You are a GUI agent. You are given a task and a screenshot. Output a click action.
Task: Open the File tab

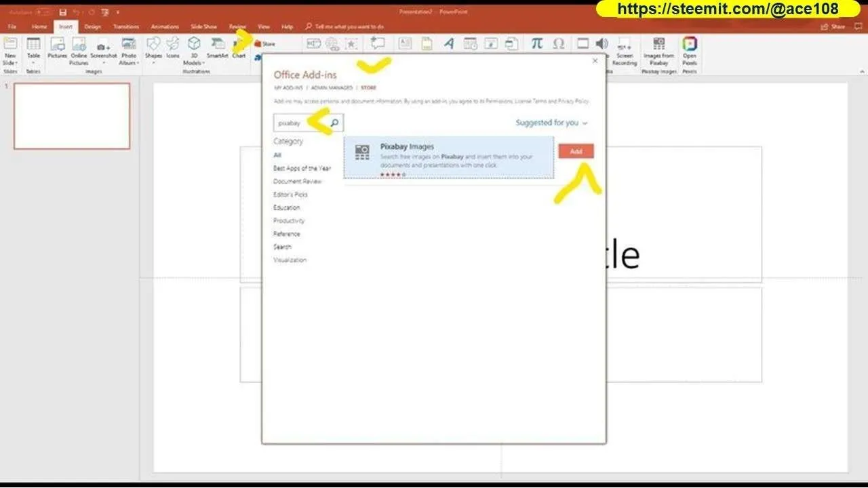coord(12,26)
